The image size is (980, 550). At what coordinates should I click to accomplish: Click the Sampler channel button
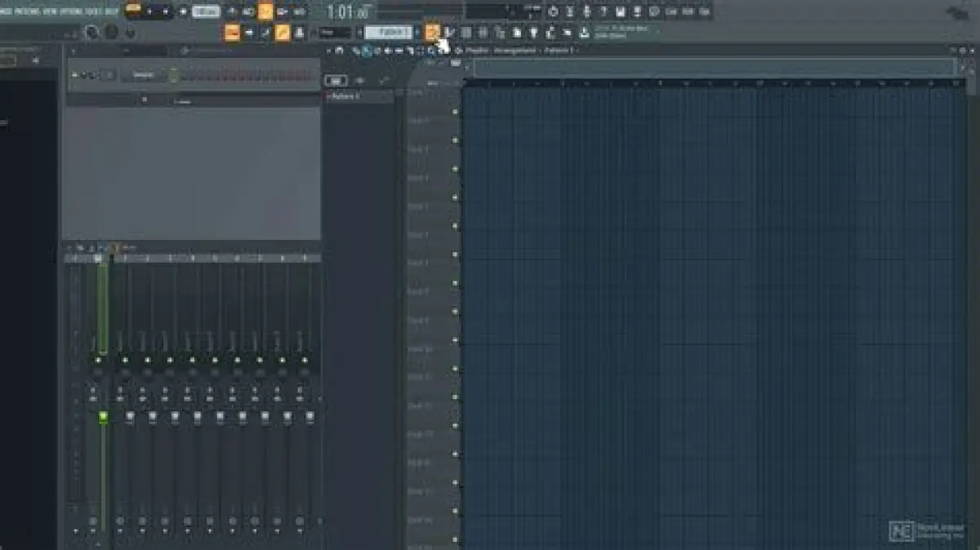coord(143,76)
